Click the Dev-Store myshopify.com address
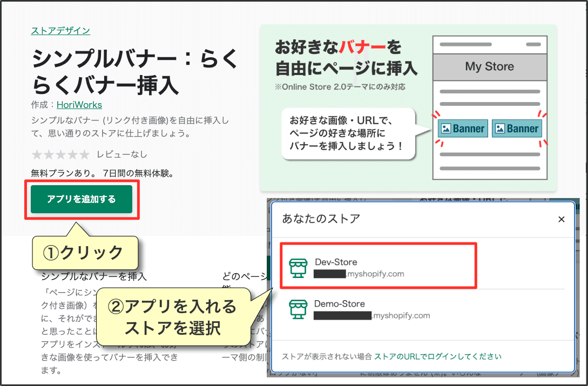Image resolution: width=588 pixels, height=386 pixels. click(359, 274)
